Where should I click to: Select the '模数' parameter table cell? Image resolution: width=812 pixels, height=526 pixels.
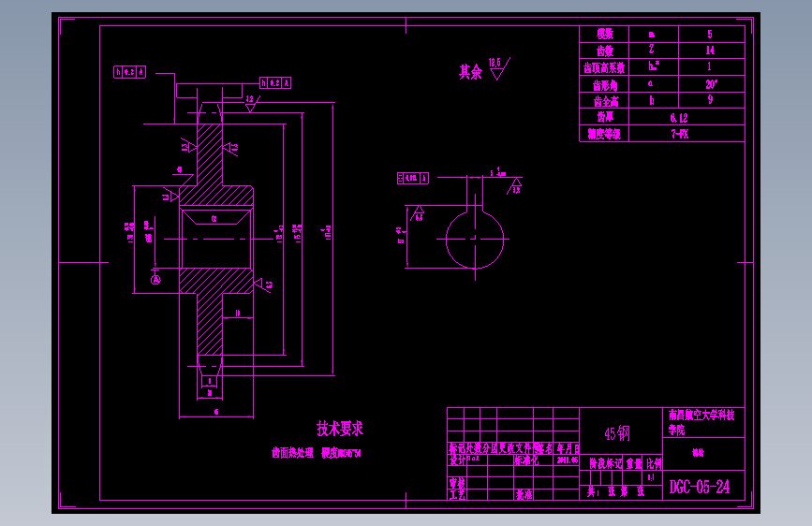point(604,35)
